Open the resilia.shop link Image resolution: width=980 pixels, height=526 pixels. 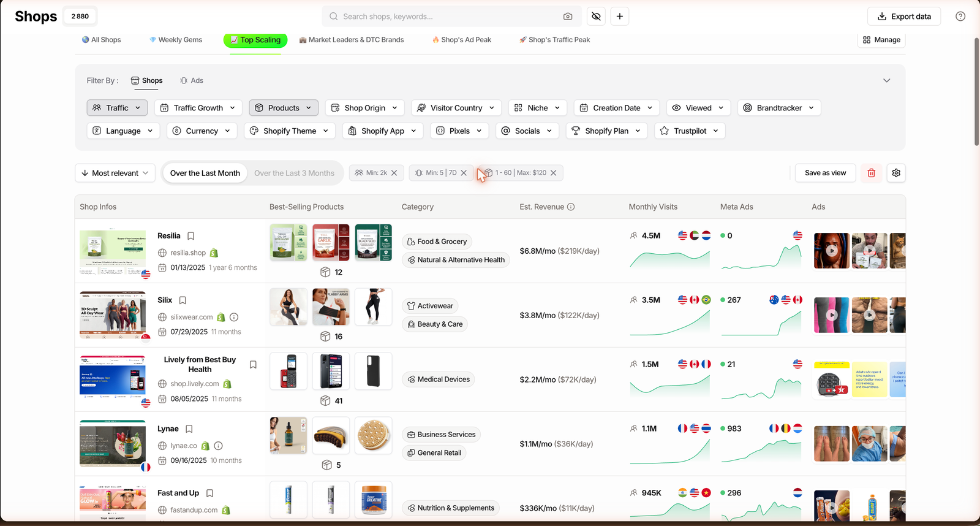click(188, 253)
